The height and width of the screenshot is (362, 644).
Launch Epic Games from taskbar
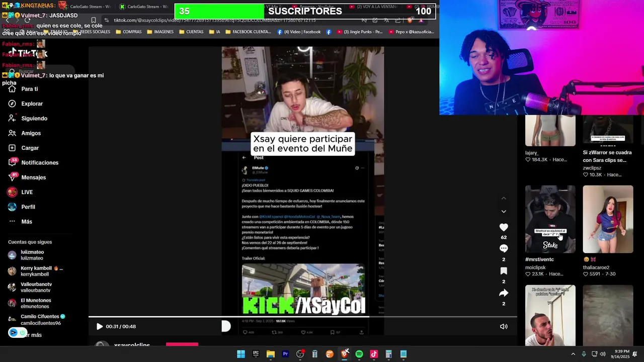click(256, 354)
